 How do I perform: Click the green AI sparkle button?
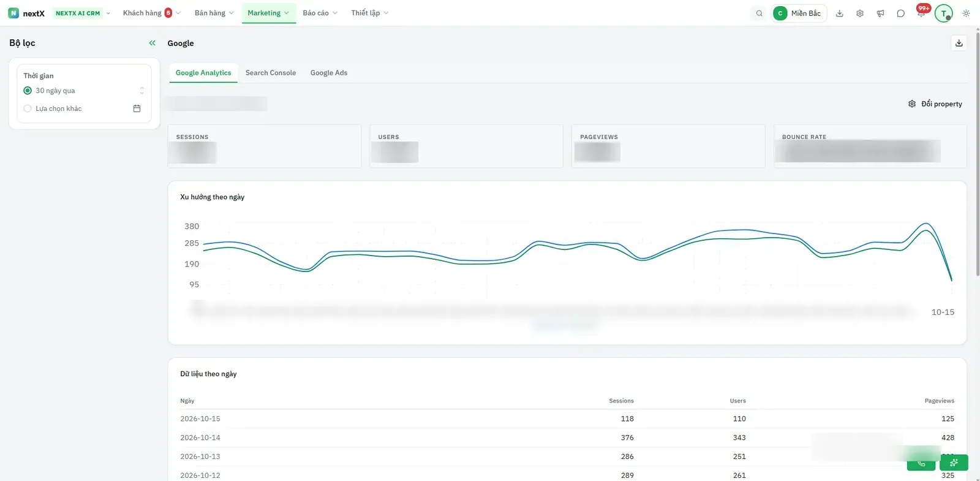pos(954,463)
